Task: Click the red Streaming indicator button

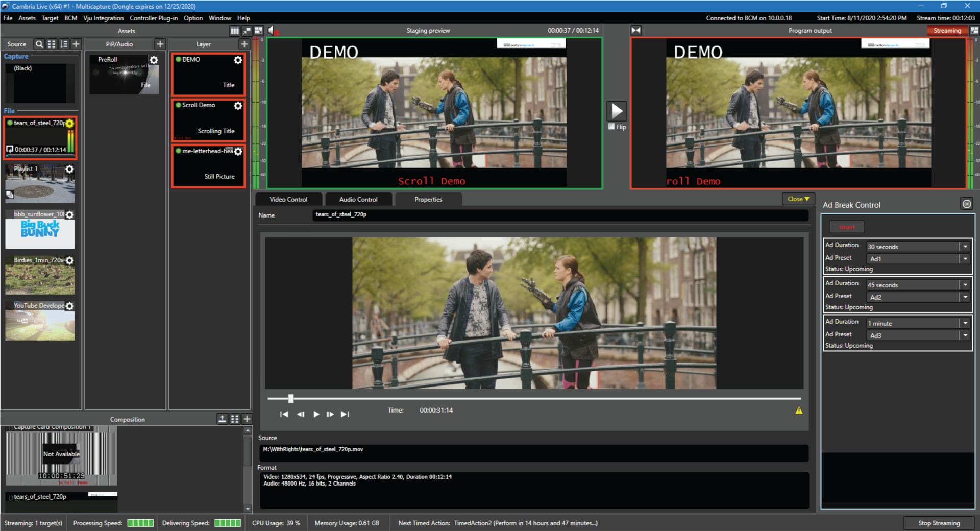Action: click(947, 31)
